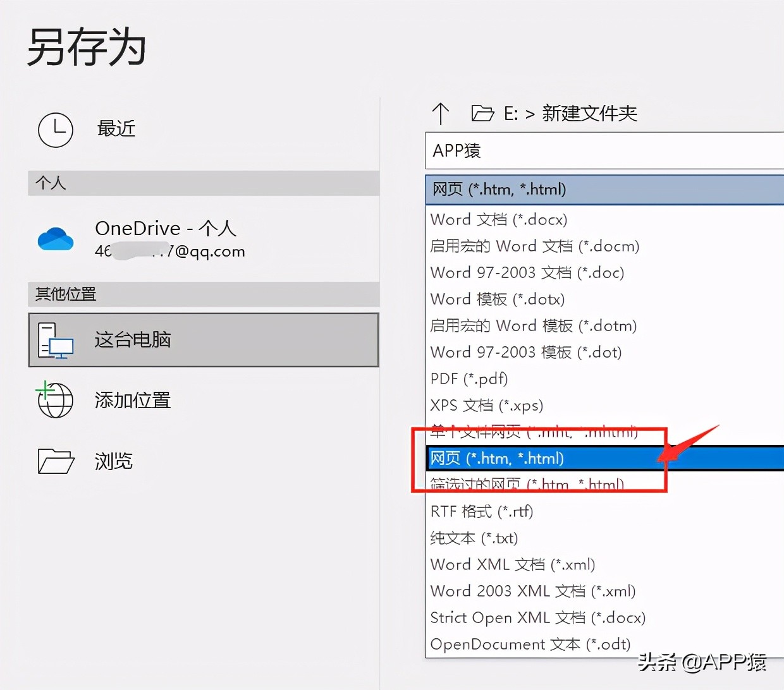Select 这台电脑 (This PC)
Image resolution: width=784 pixels, height=690 pixels.
click(x=204, y=340)
